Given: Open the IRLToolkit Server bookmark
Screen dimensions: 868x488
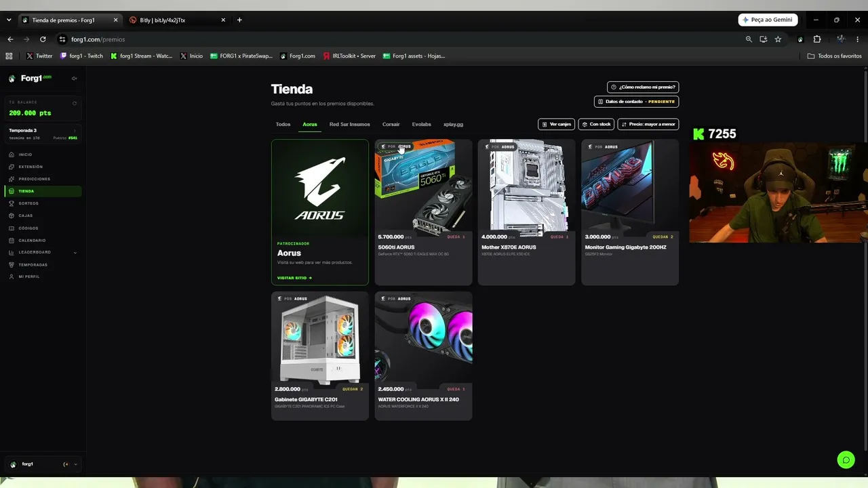Looking at the screenshot, I should 349,56.
